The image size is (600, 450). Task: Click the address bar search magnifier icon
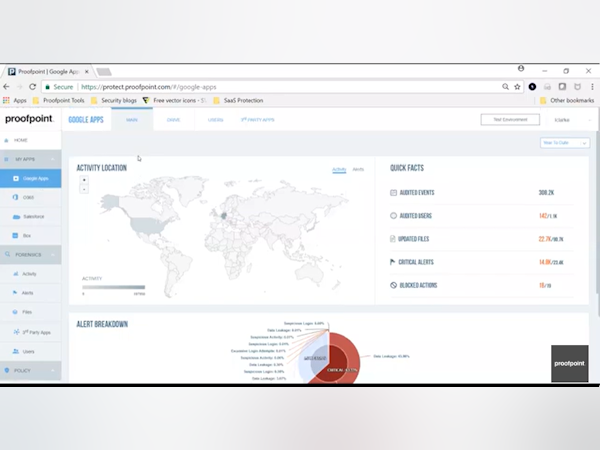(x=505, y=87)
